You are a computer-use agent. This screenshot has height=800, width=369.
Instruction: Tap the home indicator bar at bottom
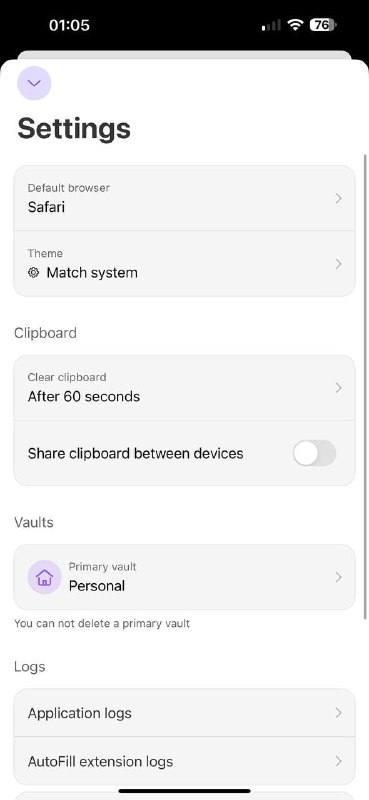pyautogui.click(x=184, y=791)
